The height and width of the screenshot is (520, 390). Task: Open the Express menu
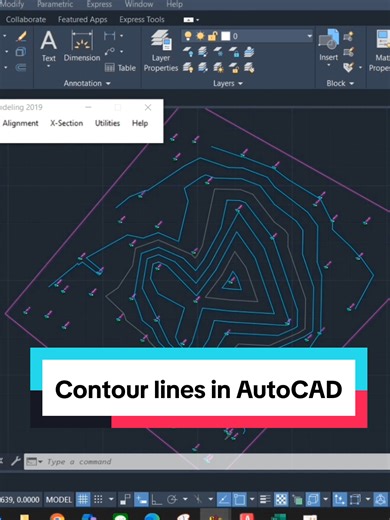tap(99, 4)
